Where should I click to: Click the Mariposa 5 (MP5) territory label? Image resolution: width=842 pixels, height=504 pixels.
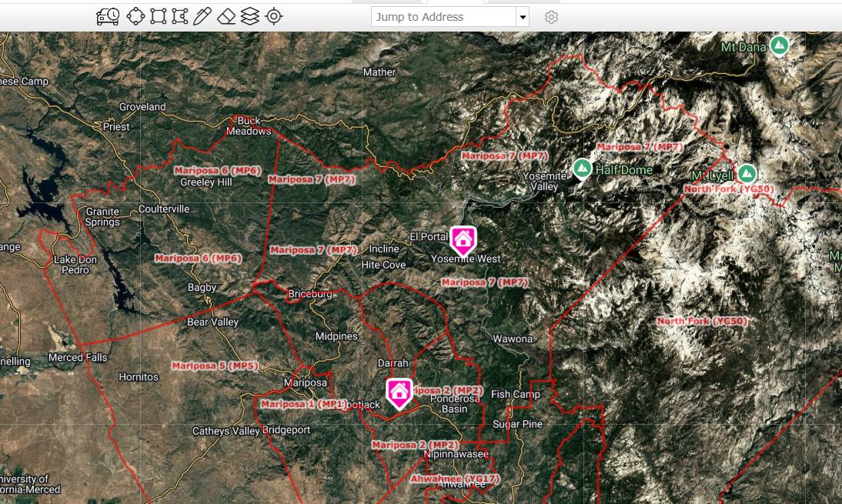point(215,365)
